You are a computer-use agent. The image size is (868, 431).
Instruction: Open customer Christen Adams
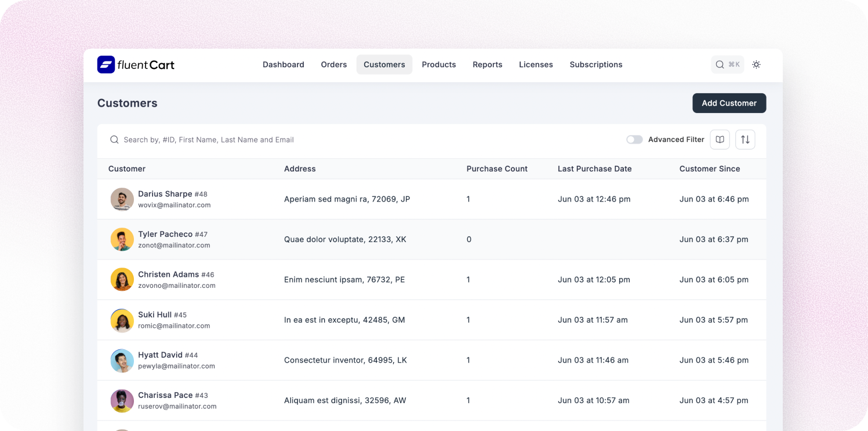pyautogui.click(x=168, y=275)
